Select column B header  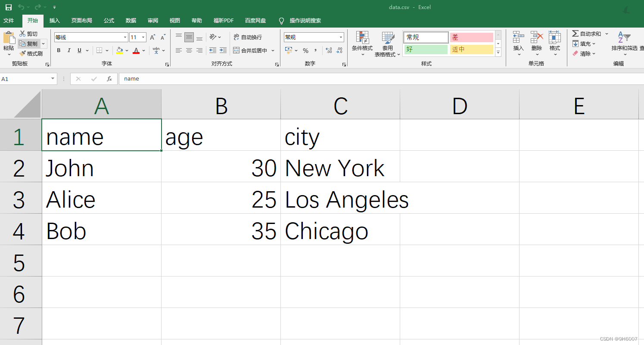(x=221, y=104)
